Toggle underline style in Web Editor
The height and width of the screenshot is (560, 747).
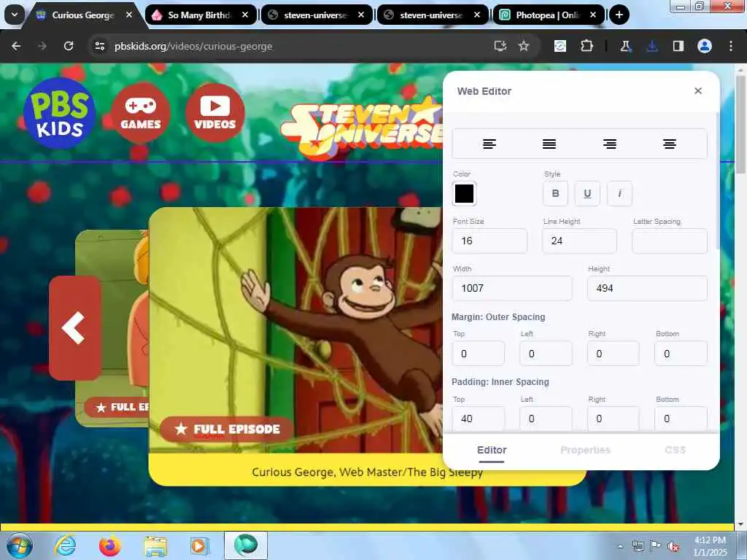point(587,193)
